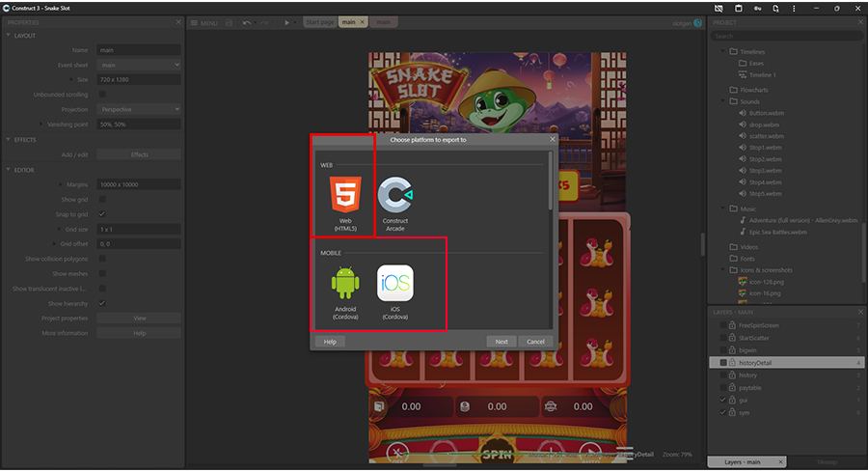Click Cancel in the export dialog

[535, 342]
